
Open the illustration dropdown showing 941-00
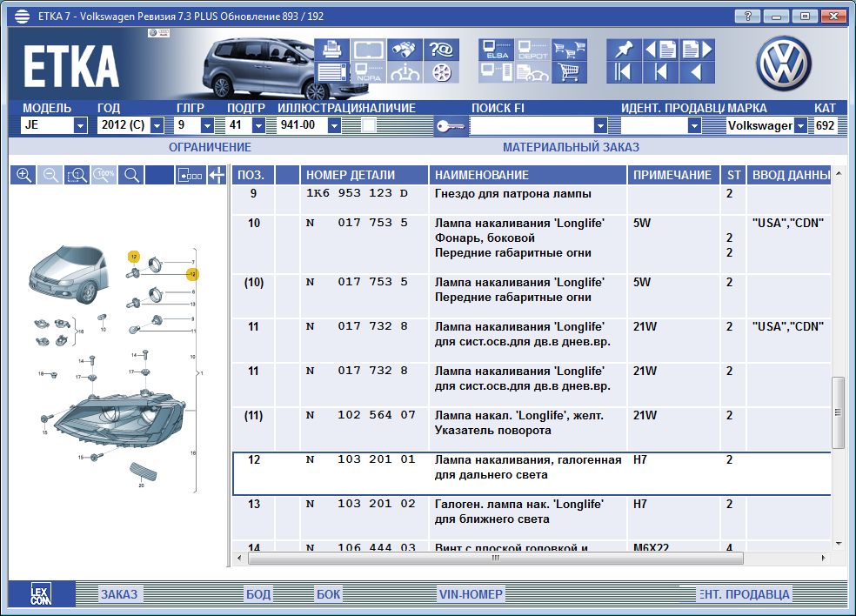[x=335, y=125]
